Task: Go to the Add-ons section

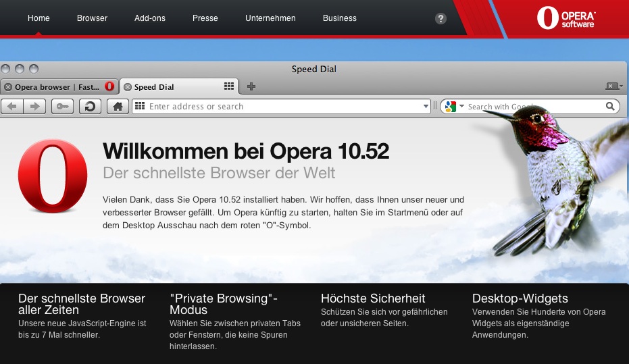Action: tap(149, 18)
